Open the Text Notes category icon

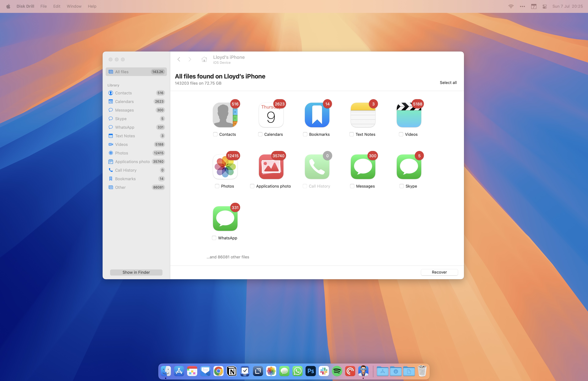(x=363, y=115)
